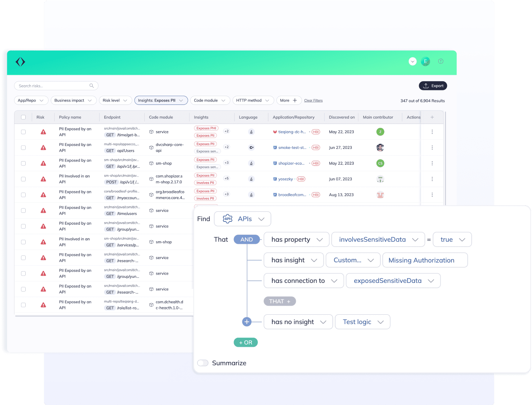Click the plus icon to add a table column
This screenshot has width=532, height=405.
[x=432, y=117]
